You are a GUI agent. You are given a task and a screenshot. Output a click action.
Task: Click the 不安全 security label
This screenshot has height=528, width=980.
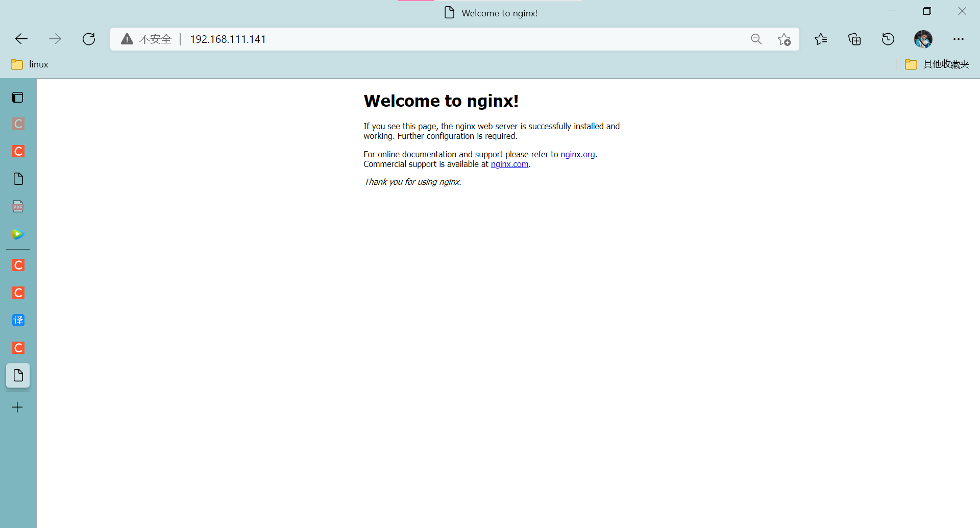coord(156,39)
